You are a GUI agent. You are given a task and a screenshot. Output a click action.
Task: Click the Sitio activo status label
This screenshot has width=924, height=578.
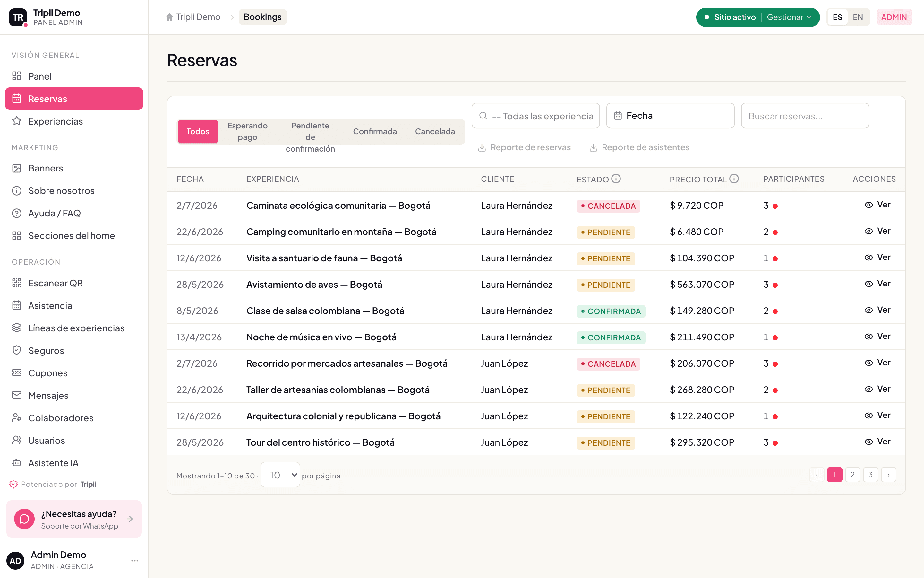click(x=735, y=17)
